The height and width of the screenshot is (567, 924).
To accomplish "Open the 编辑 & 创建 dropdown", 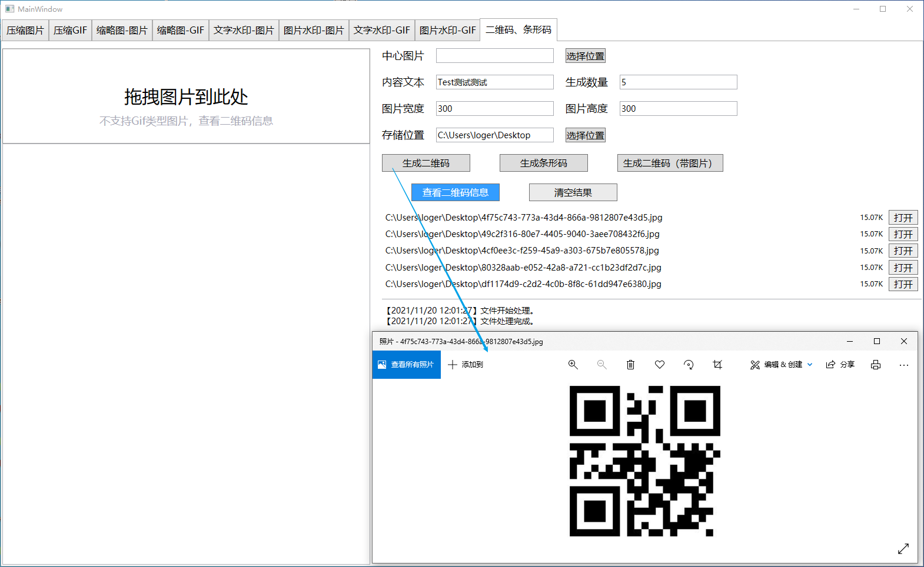I will click(x=782, y=365).
